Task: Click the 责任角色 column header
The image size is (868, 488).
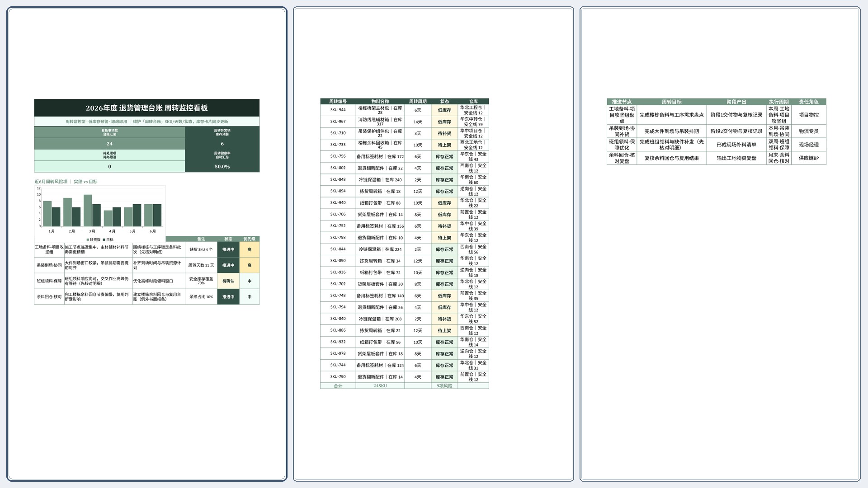Action: (808, 102)
